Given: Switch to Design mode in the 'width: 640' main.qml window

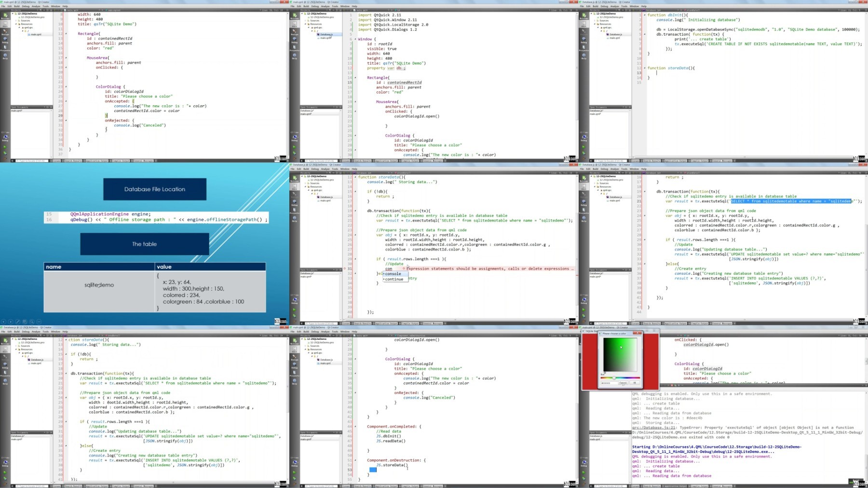Looking at the screenshot, I should (5, 32).
